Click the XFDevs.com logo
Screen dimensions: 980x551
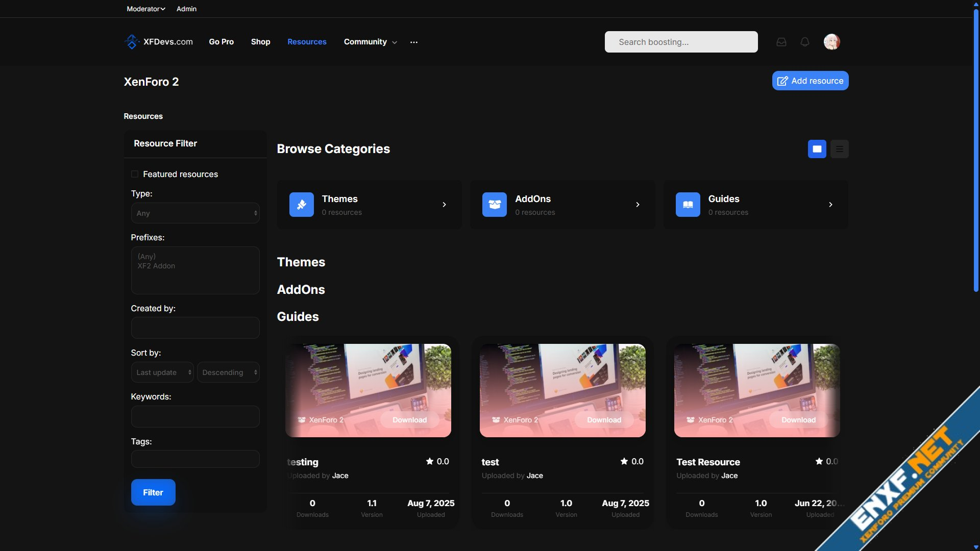(159, 42)
